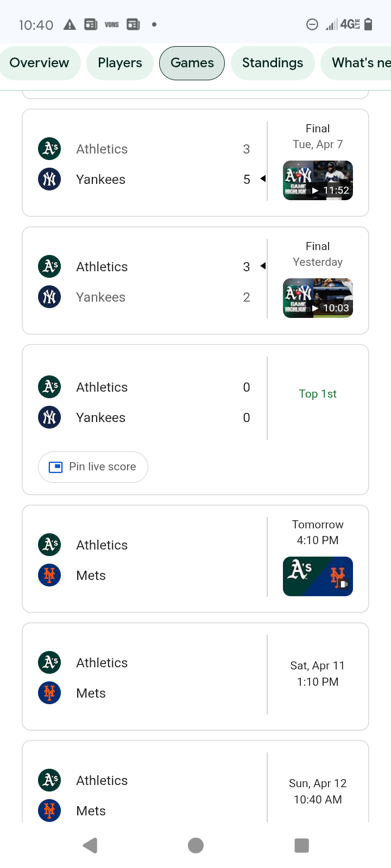Switch to the Overview tab
Viewport: 391px width, 868px height.
tap(39, 63)
